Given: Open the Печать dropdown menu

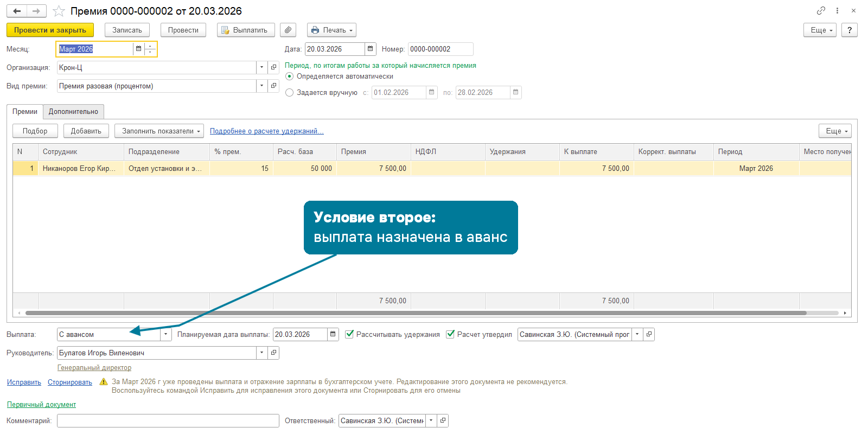Looking at the screenshot, I should pos(331,30).
